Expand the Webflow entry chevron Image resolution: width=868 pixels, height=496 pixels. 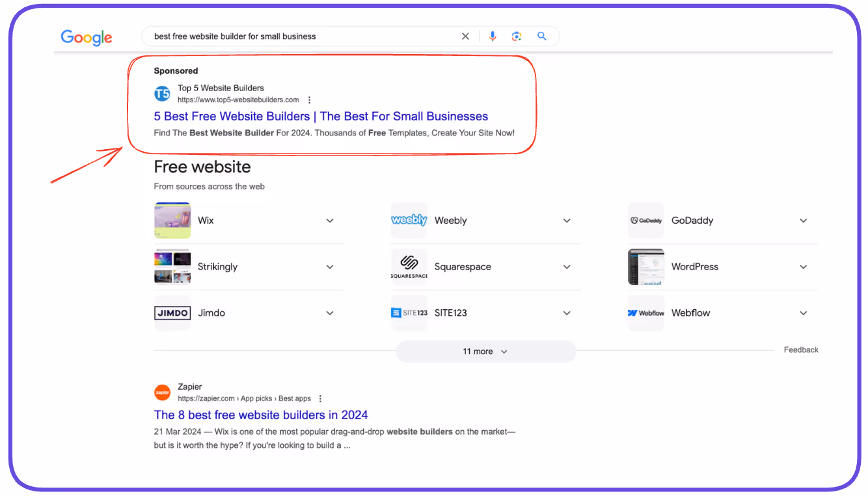pos(804,313)
